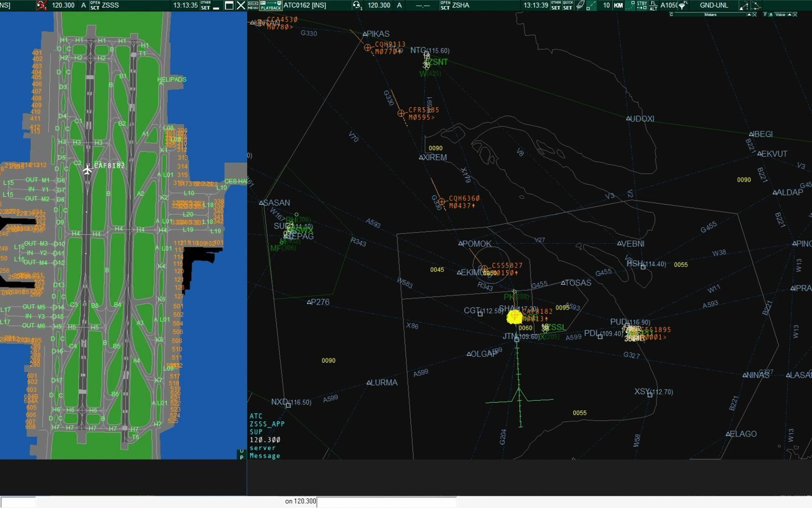Click the HELIPADS label on ground map
The width and height of the screenshot is (812, 508).
(x=172, y=79)
